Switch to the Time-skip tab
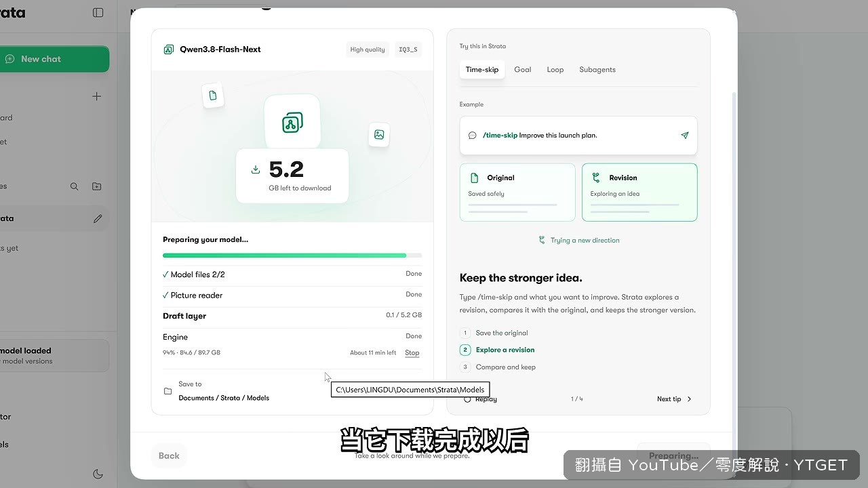This screenshot has height=488, width=868. (x=482, y=70)
